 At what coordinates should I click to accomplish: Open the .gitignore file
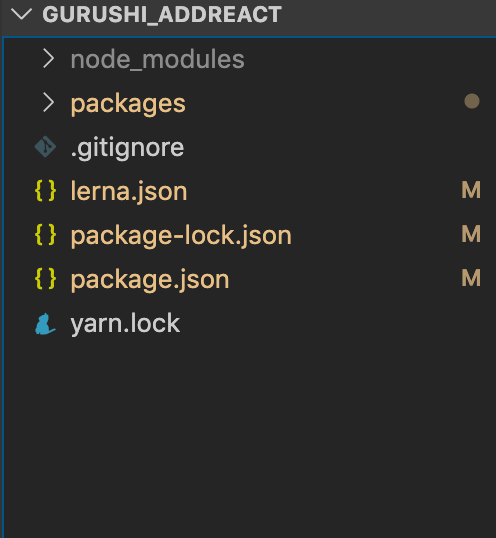[127, 148]
